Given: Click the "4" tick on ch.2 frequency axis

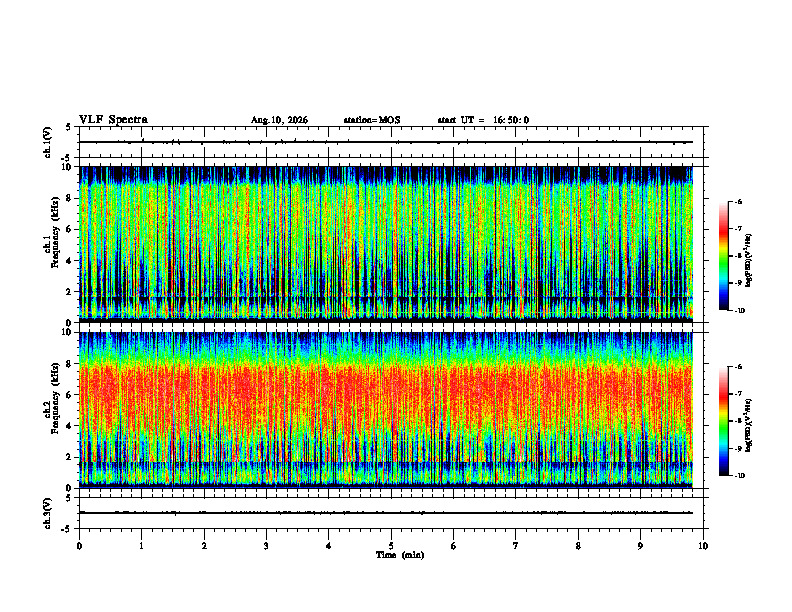Looking at the screenshot, I should point(70,426).
